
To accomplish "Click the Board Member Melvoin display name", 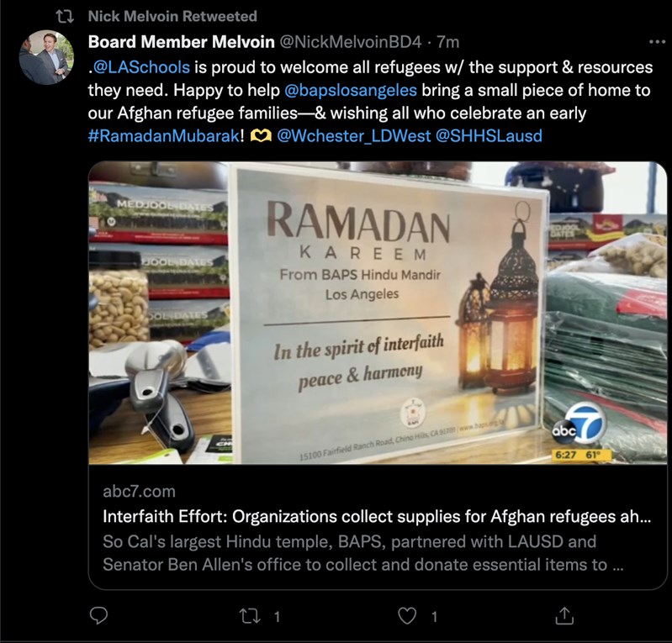I will click(182, 42).
